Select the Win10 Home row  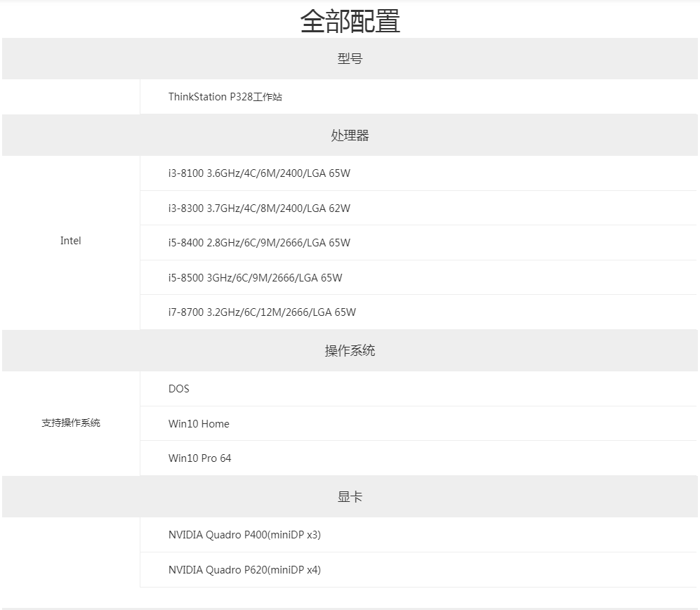click(x=418, y=423)
